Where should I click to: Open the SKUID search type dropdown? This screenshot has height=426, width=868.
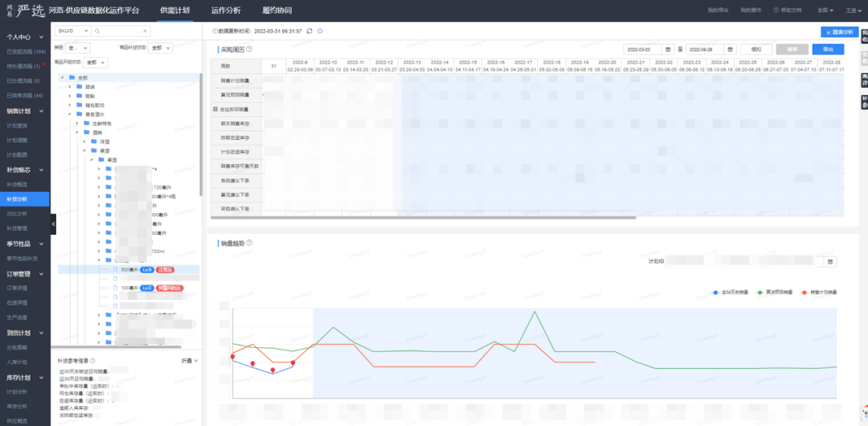tap(72, 31)
